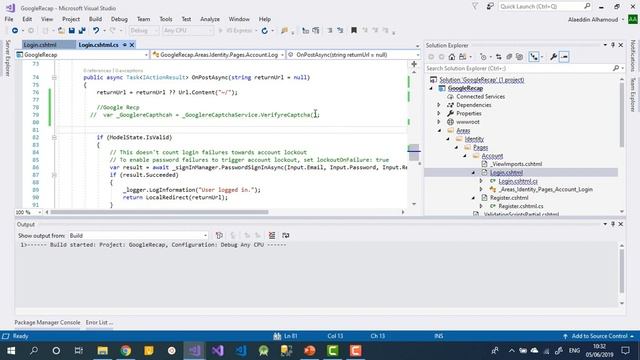Open File icon in main toolbar

click(x=61, y=31)
